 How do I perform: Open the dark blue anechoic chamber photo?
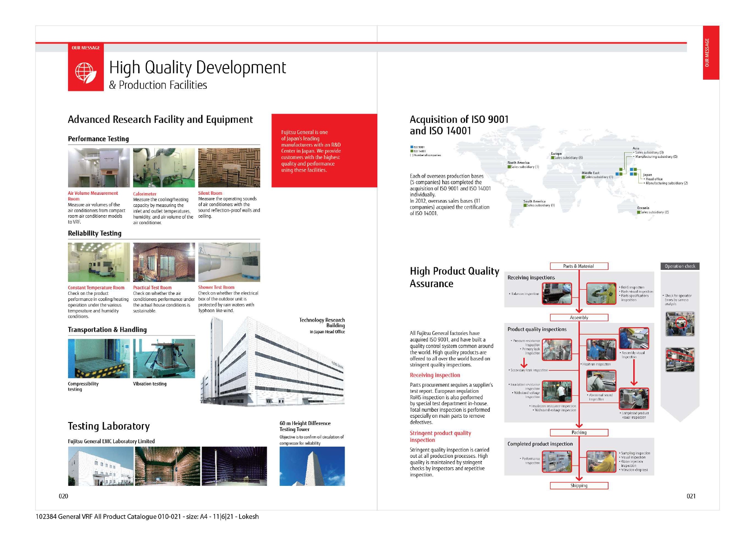pyautogui.click(x=234, y=466)
